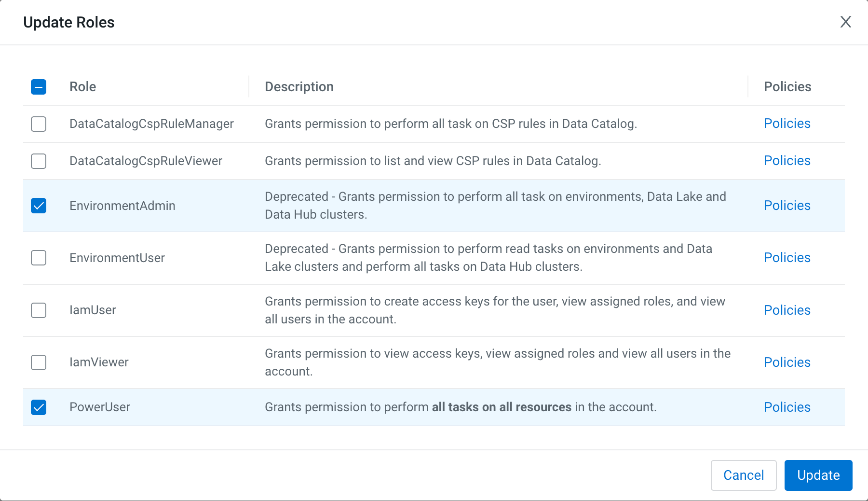The height and width of the screenshot is (501, 868).
Task: Click Cancel to discard role changes
Action: [743, 475]
